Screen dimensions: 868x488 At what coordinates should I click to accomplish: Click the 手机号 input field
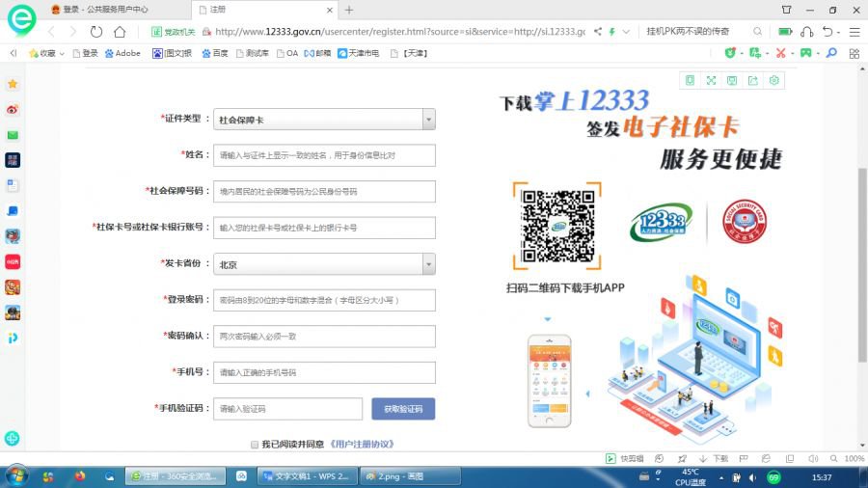click(324, 372)
